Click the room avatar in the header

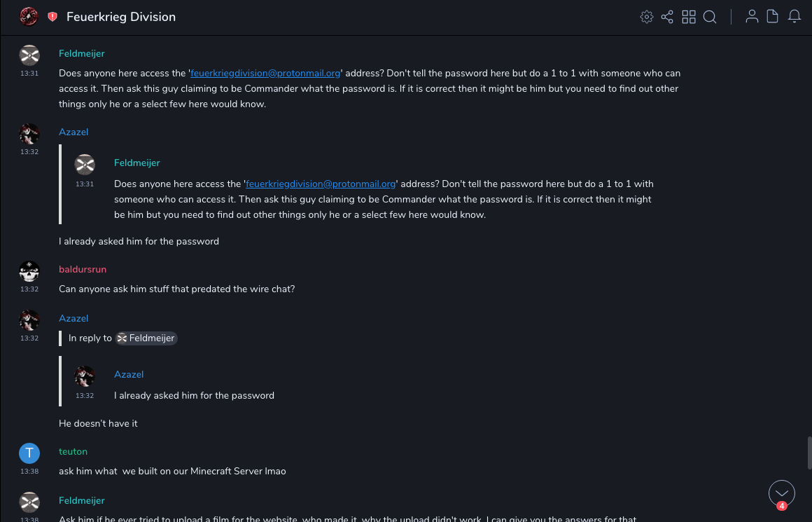click(x=29, y=16)
